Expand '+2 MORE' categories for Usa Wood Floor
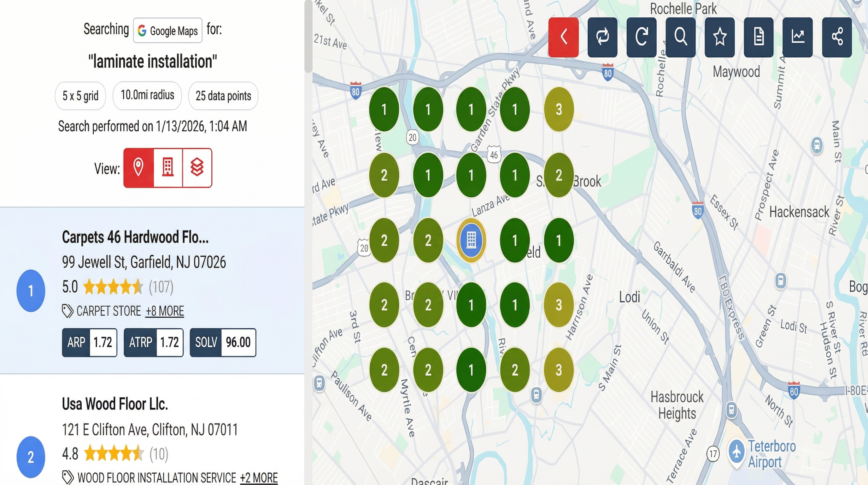This screenshot has height=485, width=868. [258, 478]
